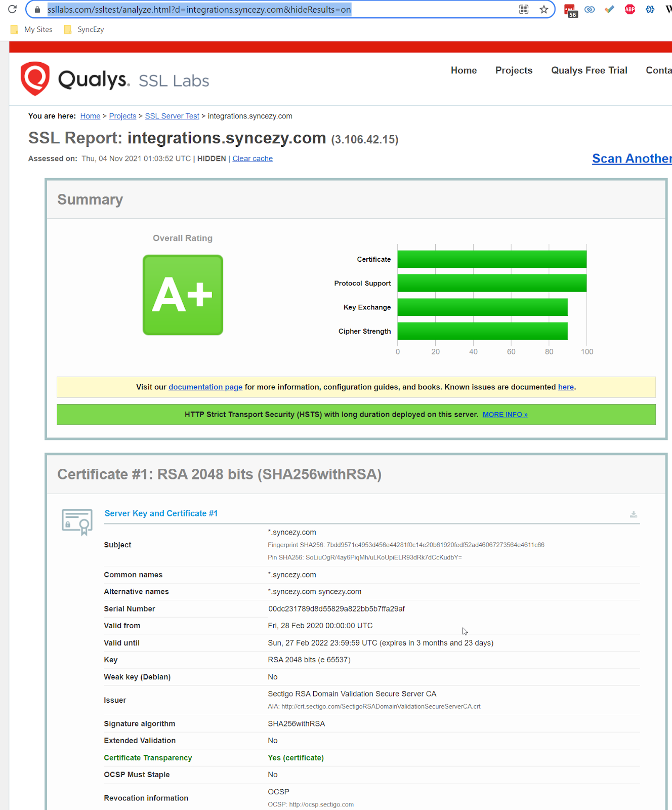Open Home in the top navigation
Viewport: 672px width, 810px height.
click(x=464, y=70)
